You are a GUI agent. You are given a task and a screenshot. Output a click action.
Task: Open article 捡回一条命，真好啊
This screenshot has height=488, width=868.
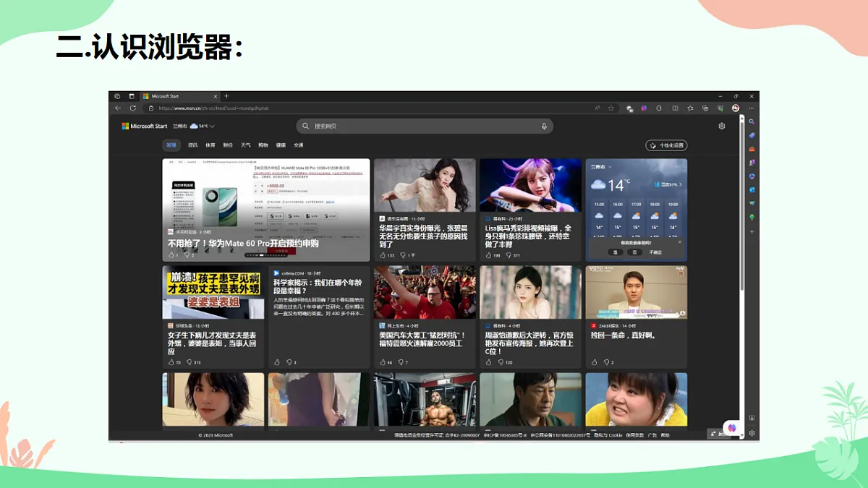623,335
